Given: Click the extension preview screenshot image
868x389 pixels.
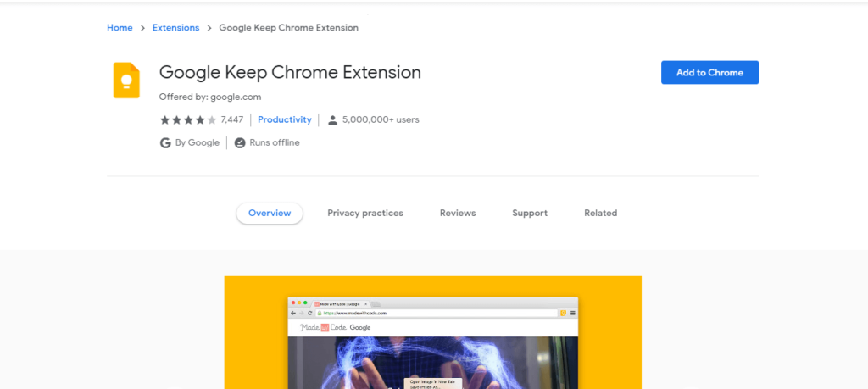Looking at the screenshot, I should [433, 332].
